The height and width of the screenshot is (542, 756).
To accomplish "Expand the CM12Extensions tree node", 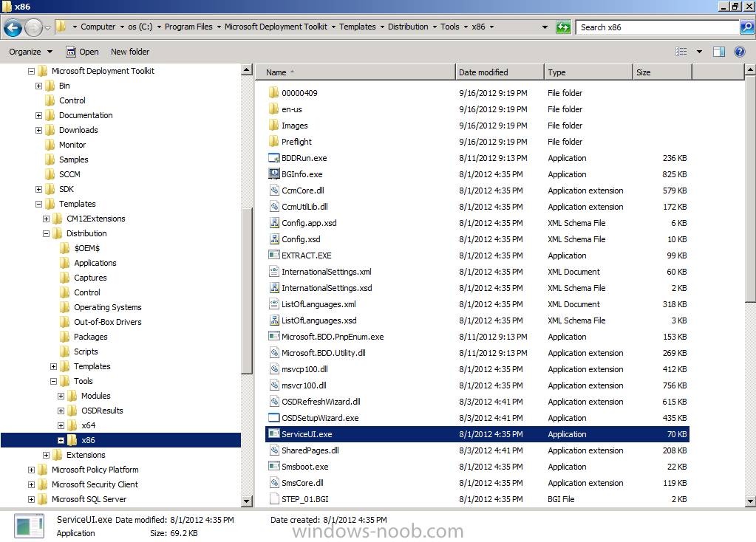I will click(x=47, y=219).
